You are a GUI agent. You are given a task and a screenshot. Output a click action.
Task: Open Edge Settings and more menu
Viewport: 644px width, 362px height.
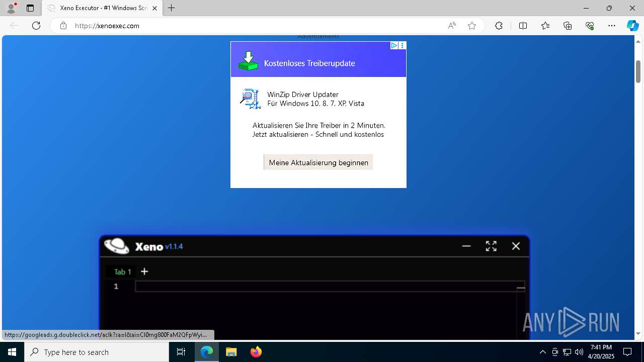tap(612, 26)
